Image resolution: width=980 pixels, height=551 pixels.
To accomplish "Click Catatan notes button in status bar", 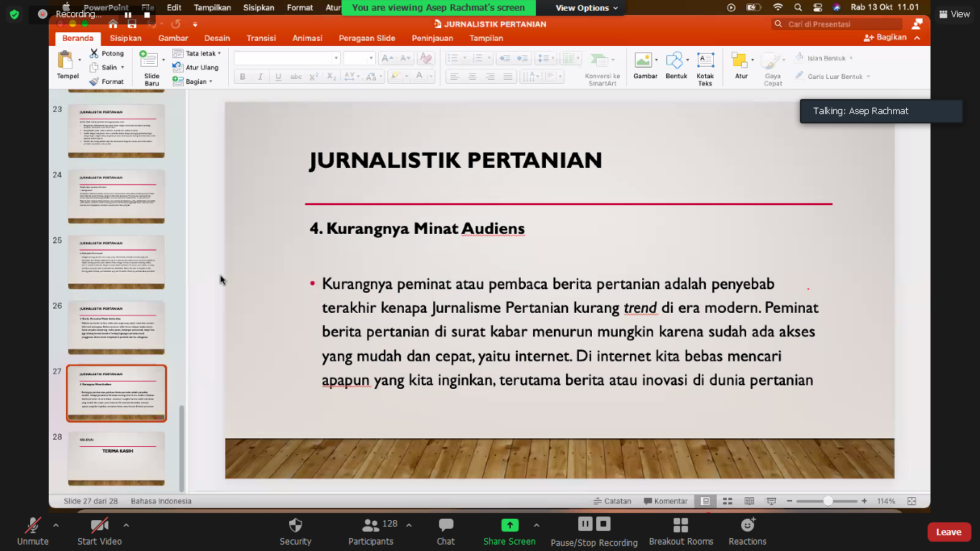I will (x=612, y=501).
